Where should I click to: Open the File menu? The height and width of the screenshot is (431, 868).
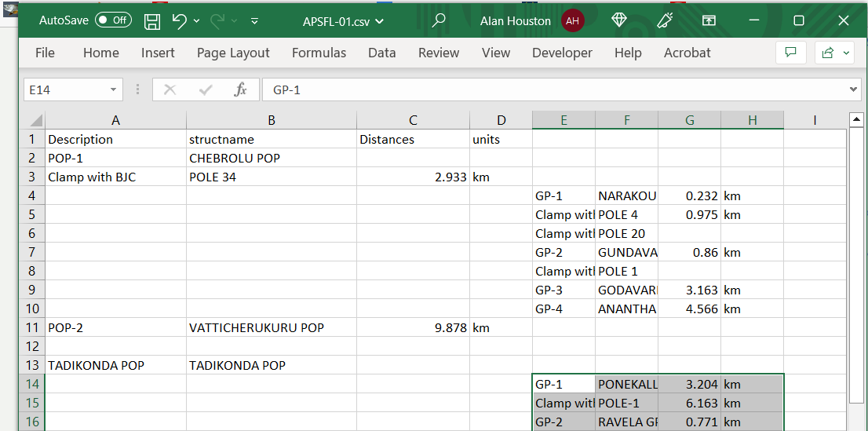(x=46, y=53)
